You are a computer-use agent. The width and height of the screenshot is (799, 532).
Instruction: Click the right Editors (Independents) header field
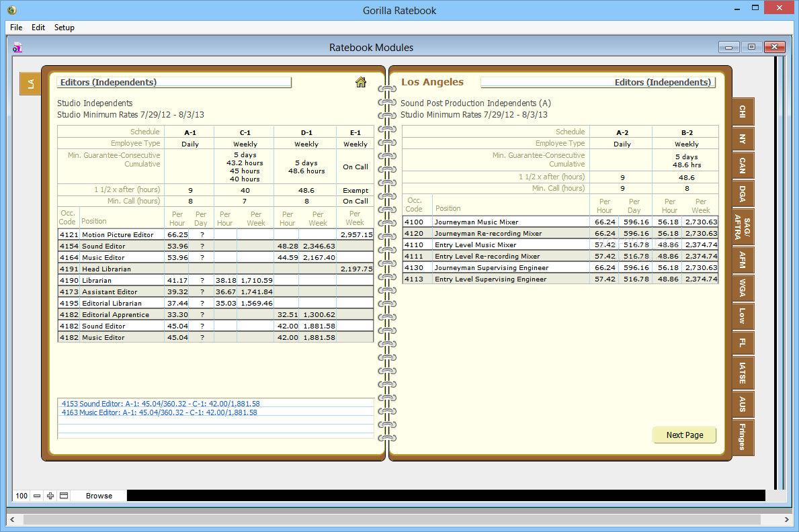click(x=598, y=83)
